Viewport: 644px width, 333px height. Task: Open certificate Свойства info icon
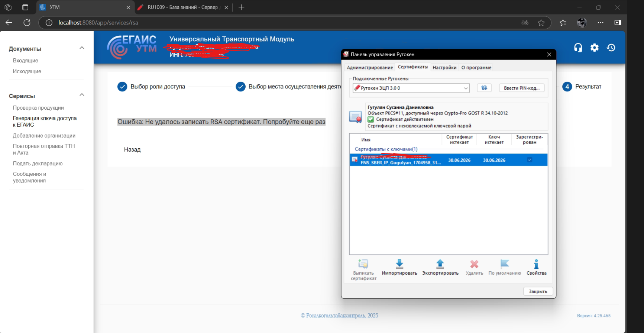point(536,264)
